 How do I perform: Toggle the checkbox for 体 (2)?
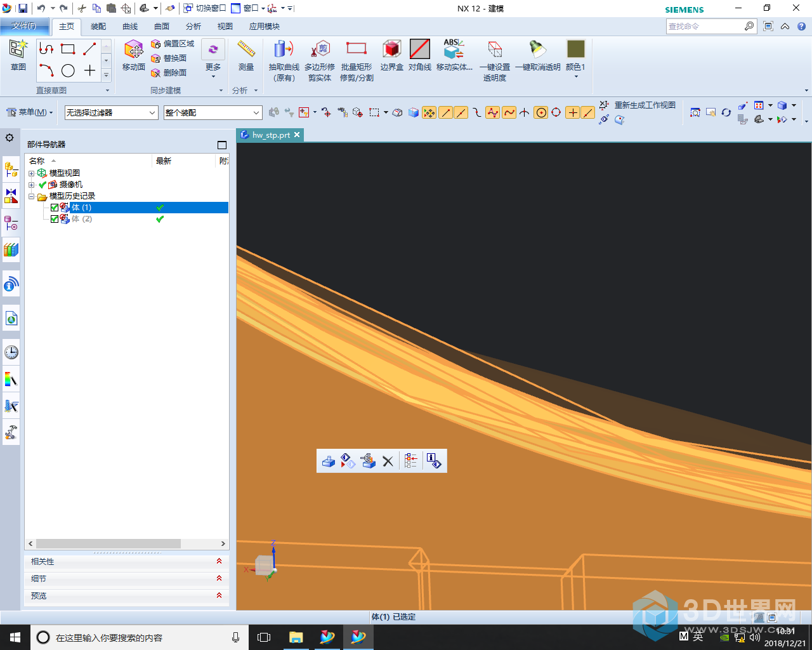coord(55,219)
